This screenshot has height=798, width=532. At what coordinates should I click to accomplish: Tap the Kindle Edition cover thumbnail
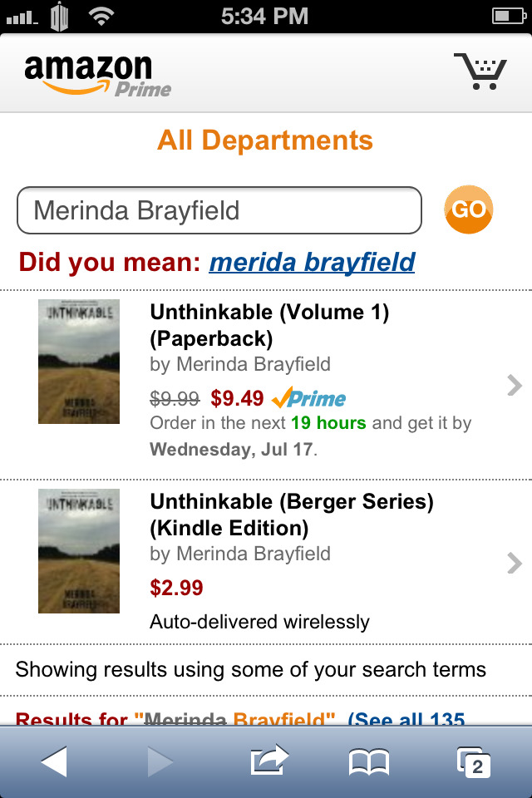point(79,551)
